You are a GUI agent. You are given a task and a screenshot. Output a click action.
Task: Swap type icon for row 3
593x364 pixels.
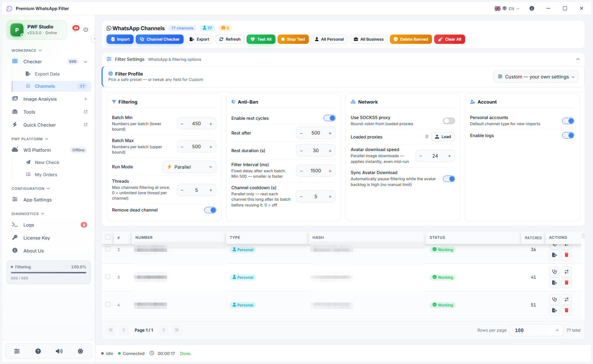[x=566, y=272]
